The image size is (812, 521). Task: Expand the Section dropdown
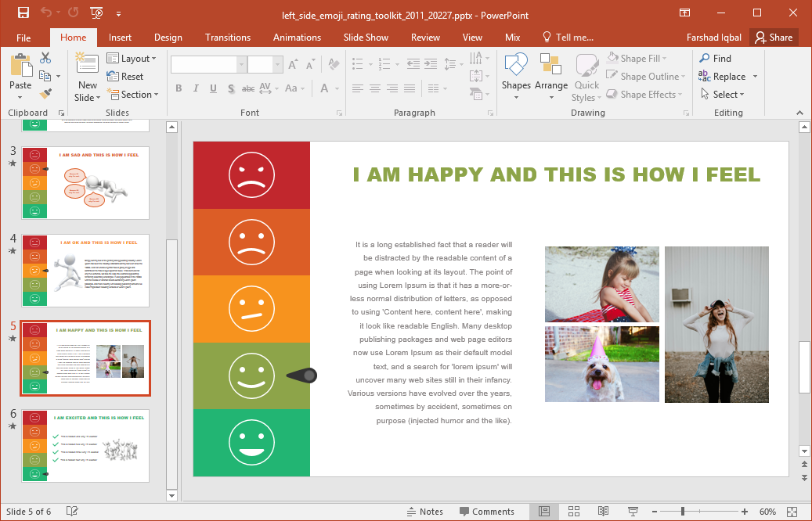click(134, 95)
